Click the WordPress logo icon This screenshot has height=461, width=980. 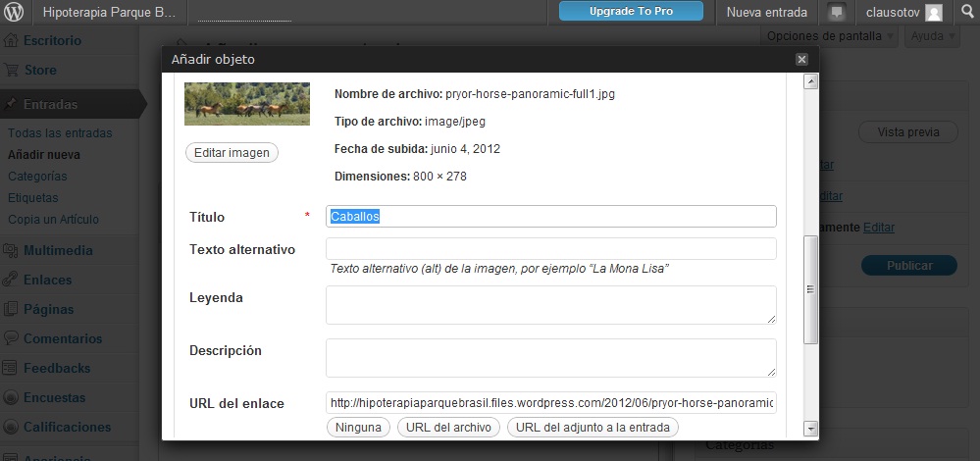[14, 13]
